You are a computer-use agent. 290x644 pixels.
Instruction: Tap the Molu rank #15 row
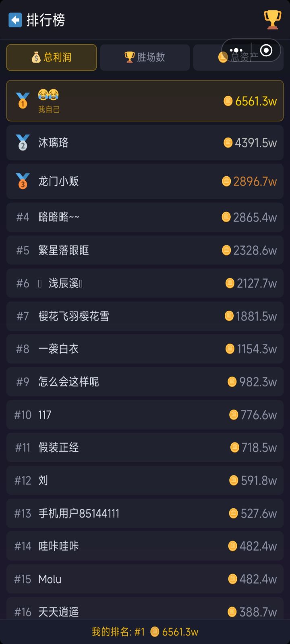pyautogui.click(x=145, y=579)
